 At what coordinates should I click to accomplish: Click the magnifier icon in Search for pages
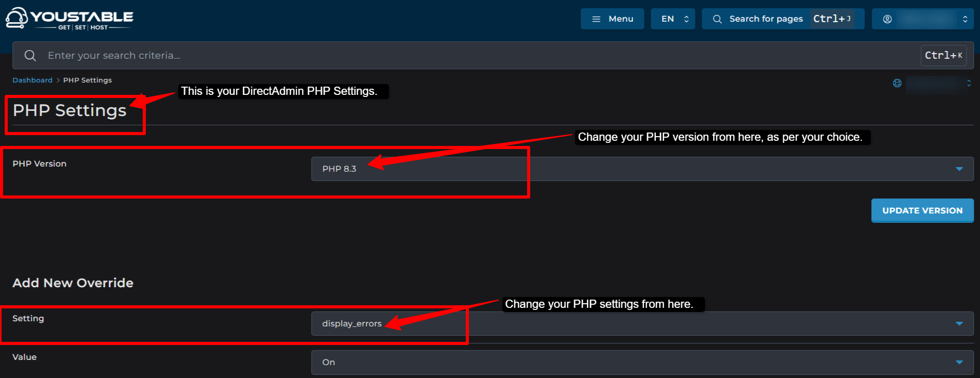click(717, 19)
